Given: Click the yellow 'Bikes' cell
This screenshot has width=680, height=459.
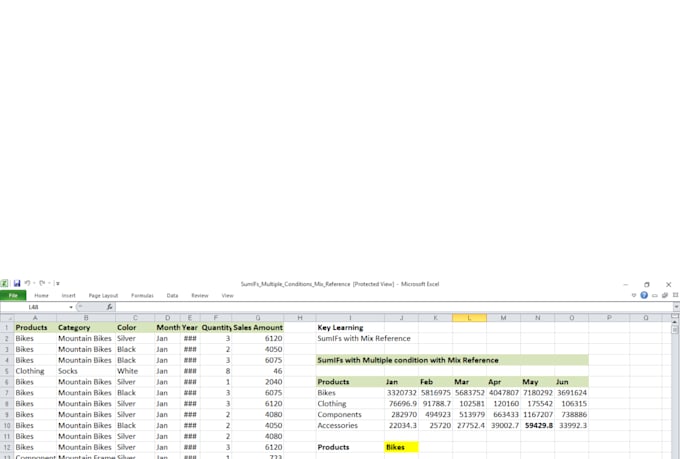Looking at the screenshot, I should (x=401, y=447).
